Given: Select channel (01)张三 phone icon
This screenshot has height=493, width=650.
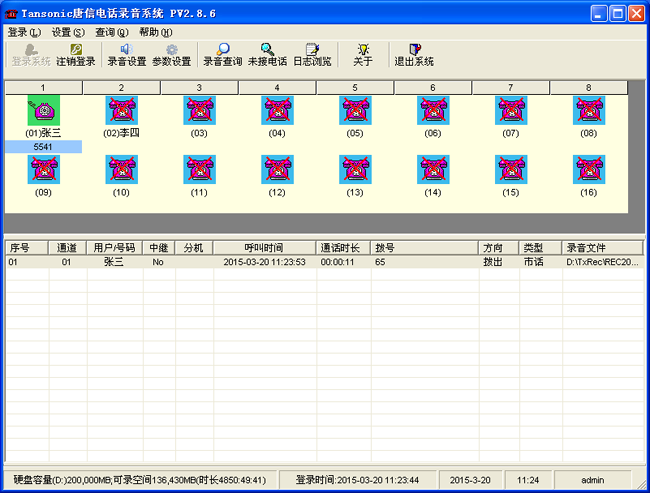Looking at the screenshot, I should pyautogui.click(x=43, y=111).
